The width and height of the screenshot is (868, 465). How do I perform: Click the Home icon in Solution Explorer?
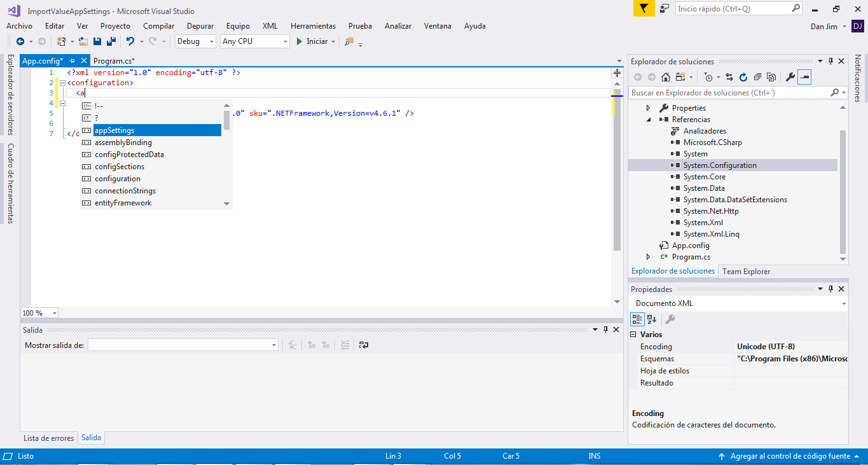coord(665,77)
